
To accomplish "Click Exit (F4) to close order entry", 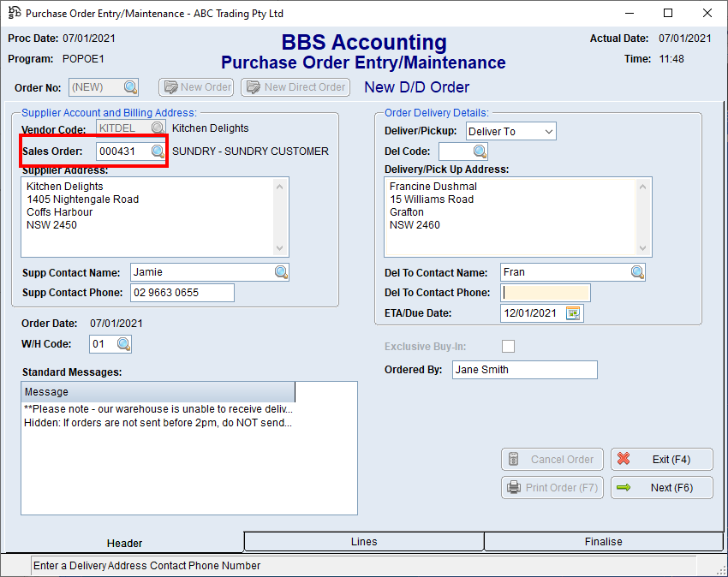I will tap(661, 459).
